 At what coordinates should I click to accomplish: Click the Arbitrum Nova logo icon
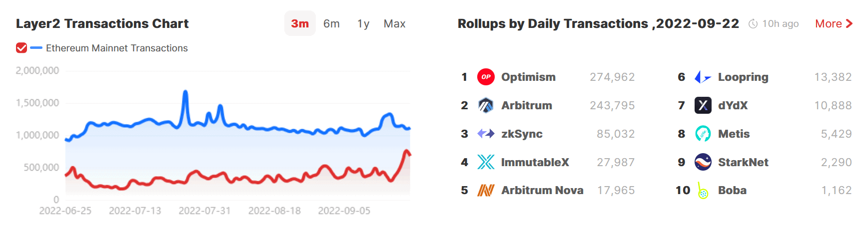486,190
